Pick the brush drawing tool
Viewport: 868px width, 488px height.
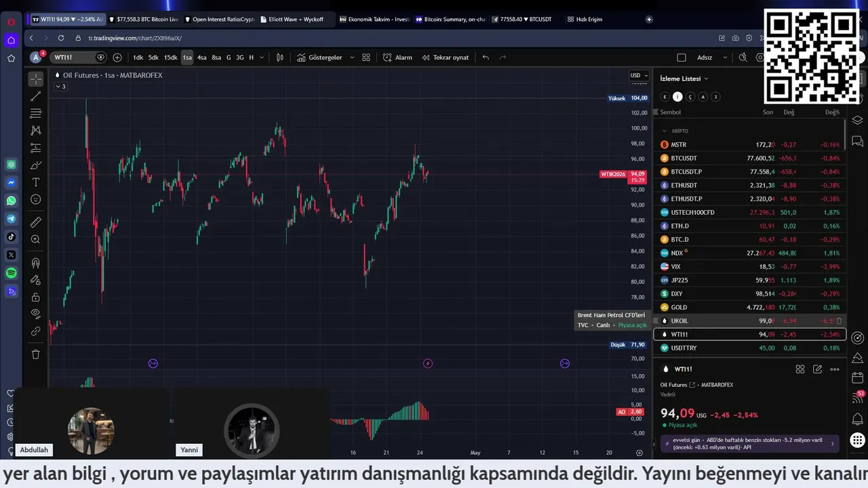click(x=36, y=165)
